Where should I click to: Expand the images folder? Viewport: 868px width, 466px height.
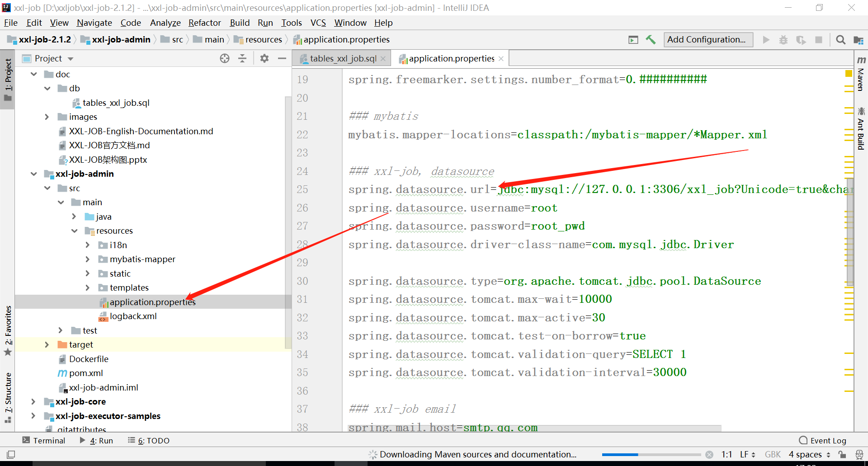coord(47,117)
